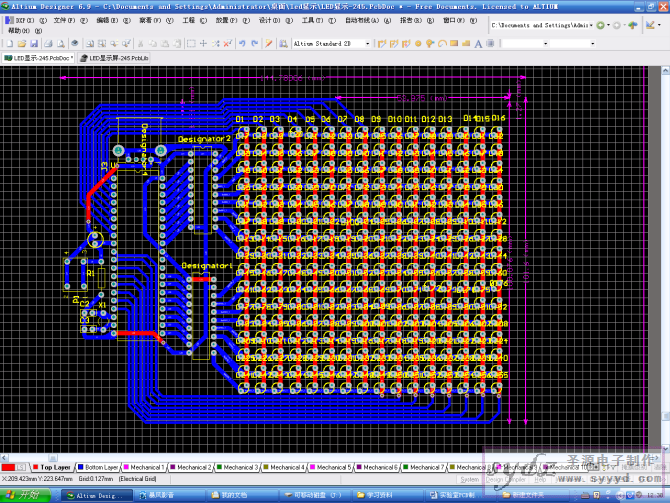This screenshot has height=503, width=670.
Task: Click the Undo arrow icon
Action: point(242,44)
